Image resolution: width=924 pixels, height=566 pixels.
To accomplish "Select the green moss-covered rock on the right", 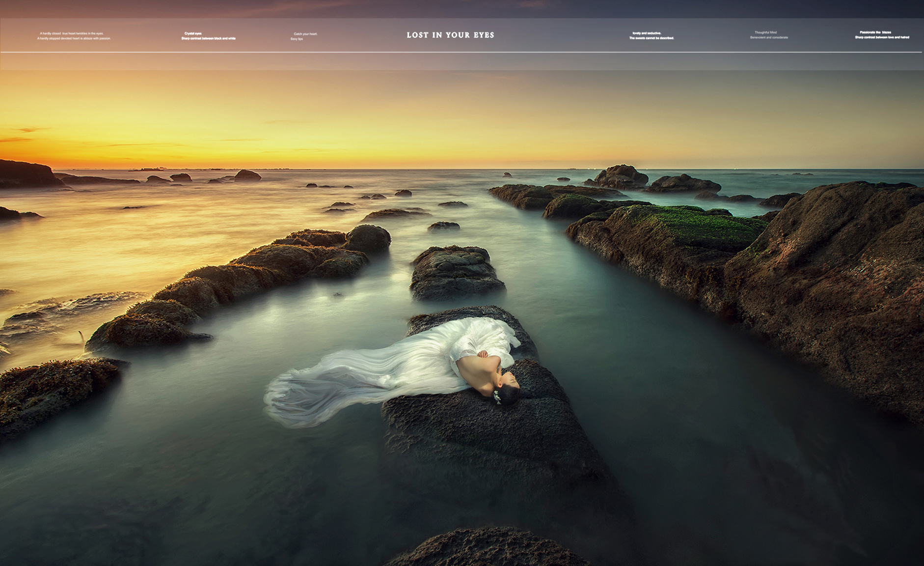I will coord(687,226).
